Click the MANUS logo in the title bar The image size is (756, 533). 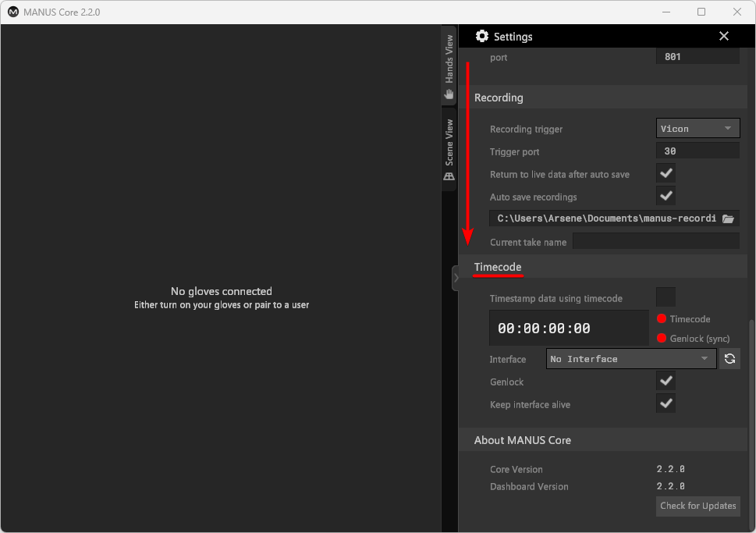pos(11,12)
